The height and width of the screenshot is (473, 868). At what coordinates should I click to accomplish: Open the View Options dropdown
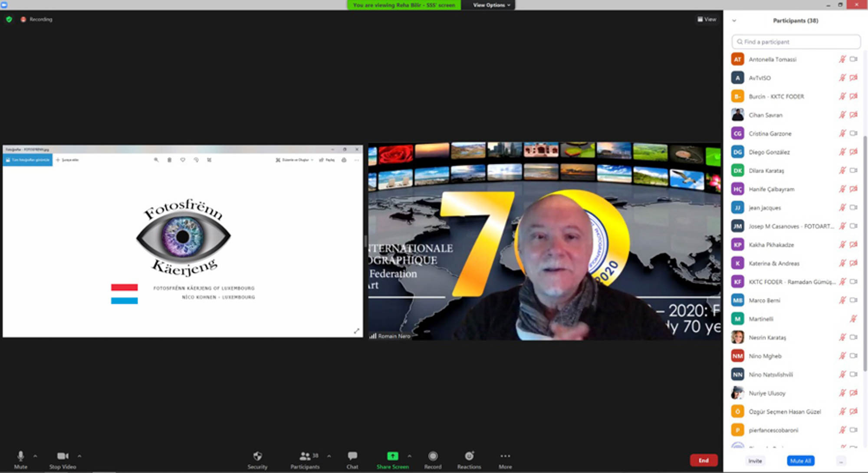coord(491,5)
